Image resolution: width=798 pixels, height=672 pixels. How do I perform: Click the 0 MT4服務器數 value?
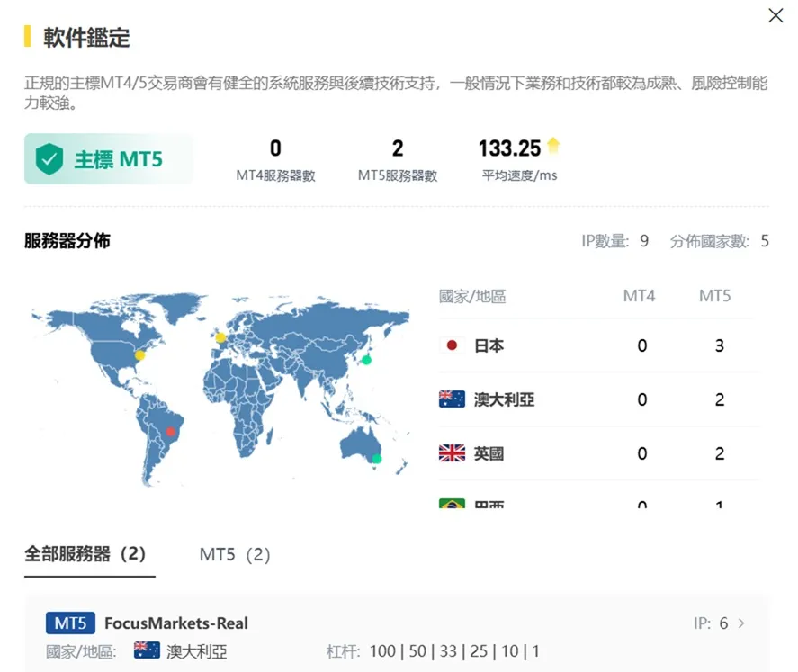coord(275,148)
